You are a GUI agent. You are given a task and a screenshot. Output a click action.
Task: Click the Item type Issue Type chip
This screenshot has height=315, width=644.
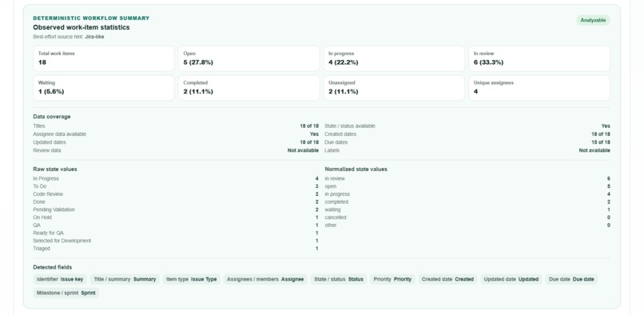click(192, 279)
